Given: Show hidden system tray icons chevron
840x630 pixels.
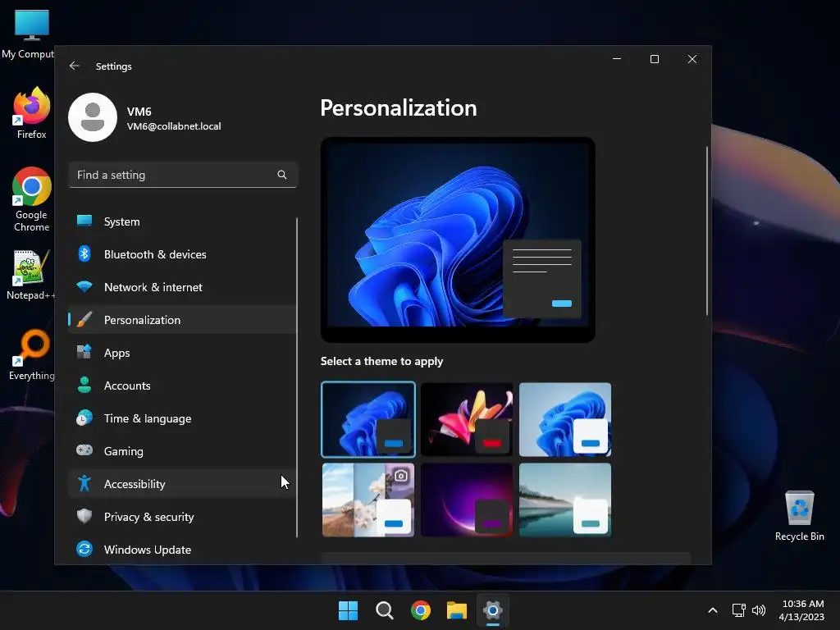Looking at the screenshot, I should [713, 610].
